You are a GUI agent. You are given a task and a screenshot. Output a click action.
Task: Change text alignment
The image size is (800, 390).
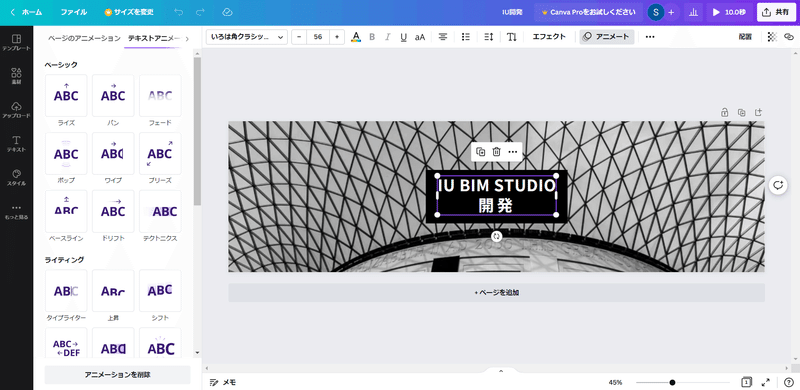click(x=443, y=37)
